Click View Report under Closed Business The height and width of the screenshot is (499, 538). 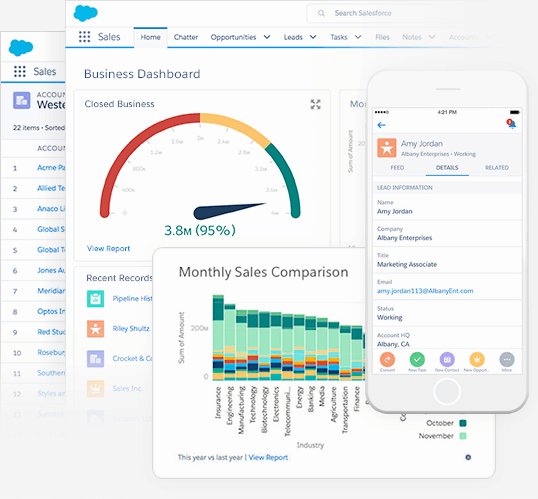point(108,248)
